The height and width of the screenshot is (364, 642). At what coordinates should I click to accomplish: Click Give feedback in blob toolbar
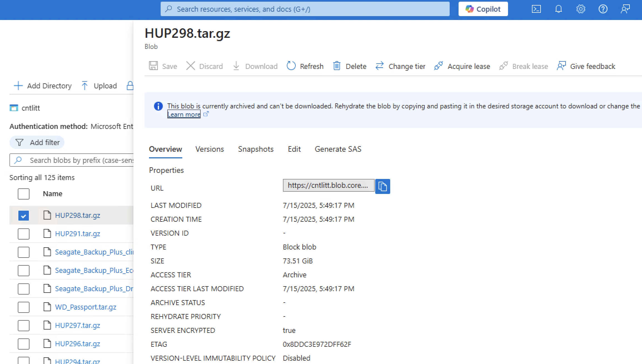(x=586, y=66)
